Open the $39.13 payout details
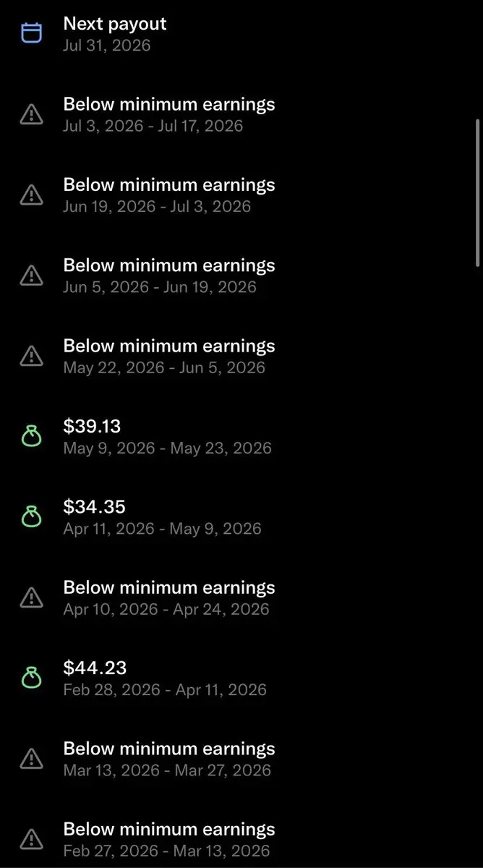Image resolution: width=483 pixels, height=868 pixels. [241, 436]
